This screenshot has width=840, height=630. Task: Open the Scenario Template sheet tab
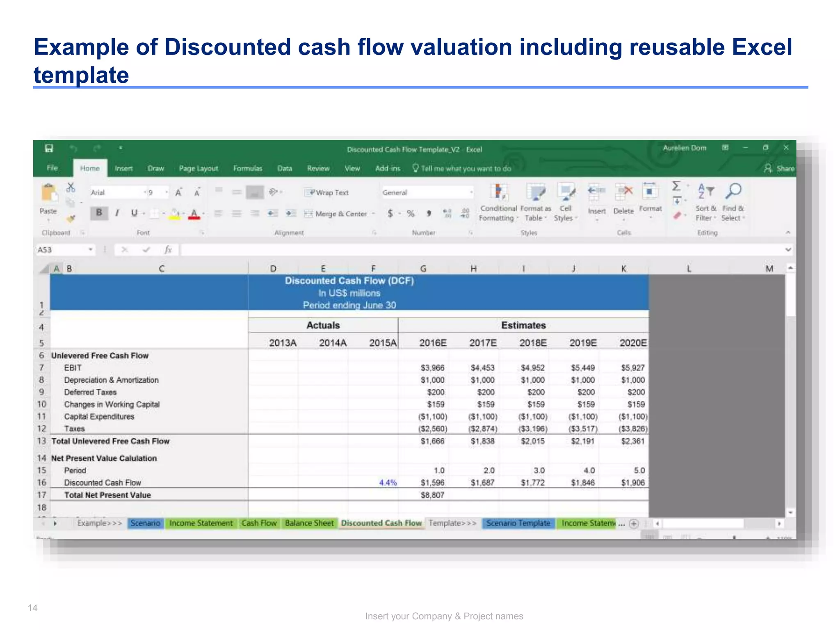[518, 523]
